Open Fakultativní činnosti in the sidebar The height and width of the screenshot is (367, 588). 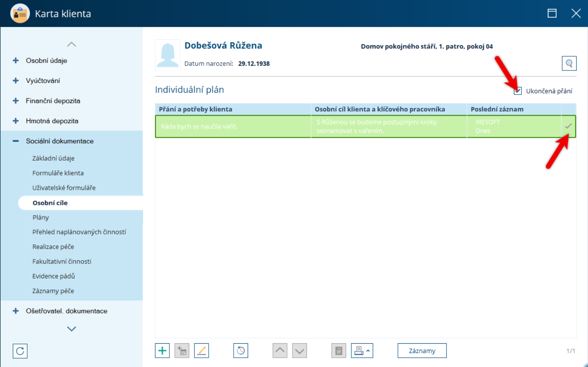(62, 261)
